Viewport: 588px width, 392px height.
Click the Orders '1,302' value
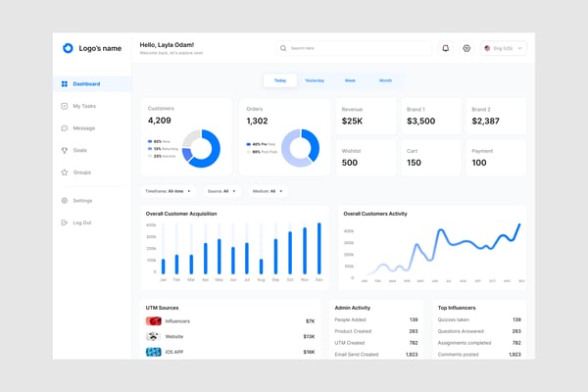[257, 121]
